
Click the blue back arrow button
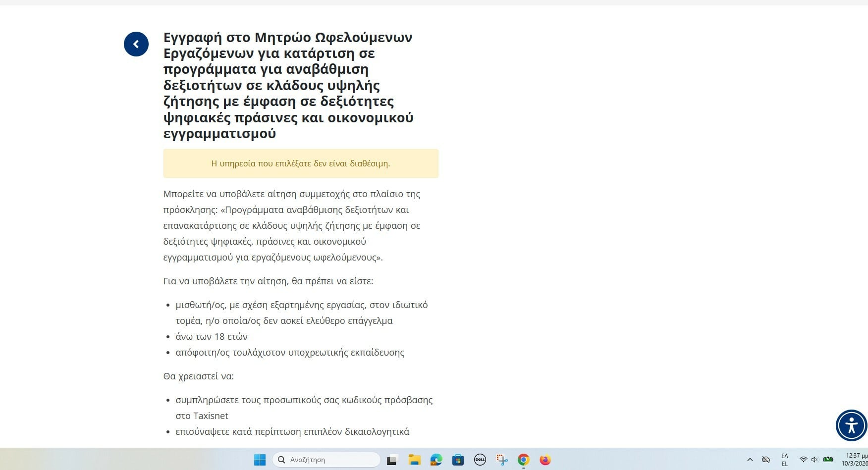click(136, 44)
